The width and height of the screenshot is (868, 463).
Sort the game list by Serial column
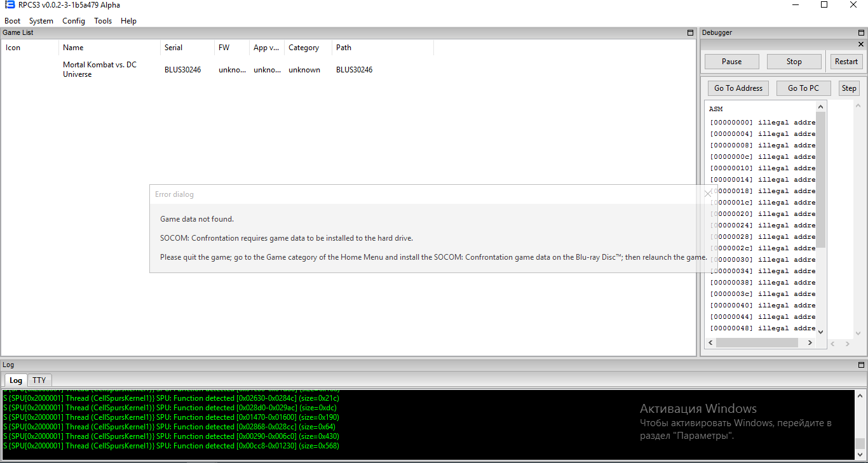click(173, 48)
